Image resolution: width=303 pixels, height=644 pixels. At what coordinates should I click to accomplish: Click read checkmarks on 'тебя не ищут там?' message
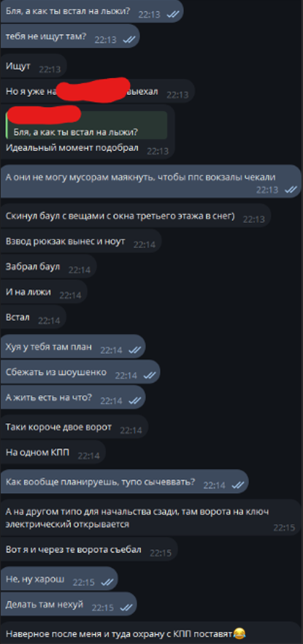pyautogui.click(x=129, y=39)
